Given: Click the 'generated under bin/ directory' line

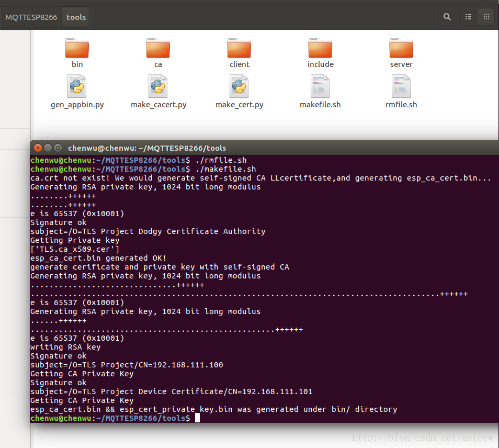Looking at the screenshot, I should [214, 409].
